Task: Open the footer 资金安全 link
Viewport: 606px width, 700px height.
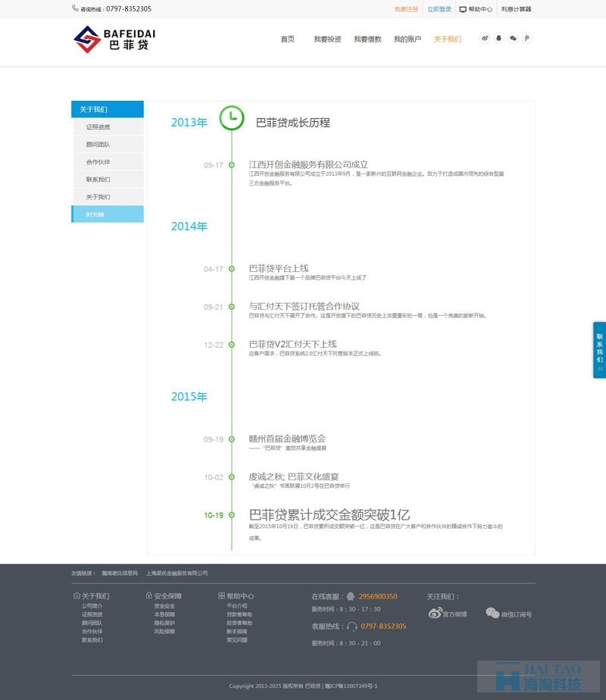Action: pos(164,606)
